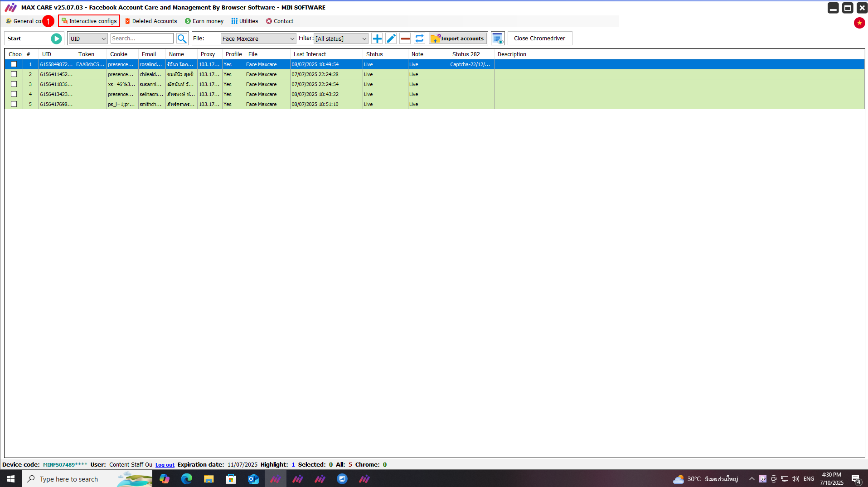This screenshot has width=868, height=487.
Task: Select the xs=46%3 cookie cell
Action: pos(122,84)
